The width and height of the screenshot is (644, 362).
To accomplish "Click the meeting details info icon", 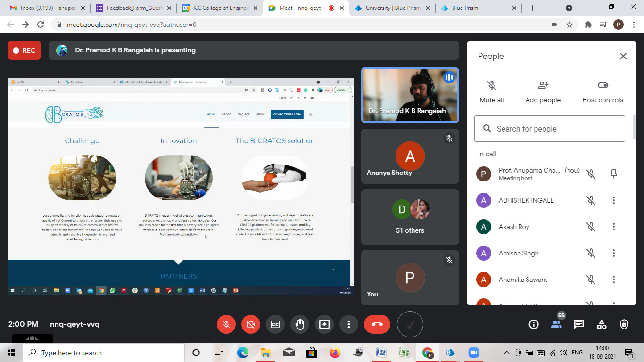I will click(x=534, y=324).
